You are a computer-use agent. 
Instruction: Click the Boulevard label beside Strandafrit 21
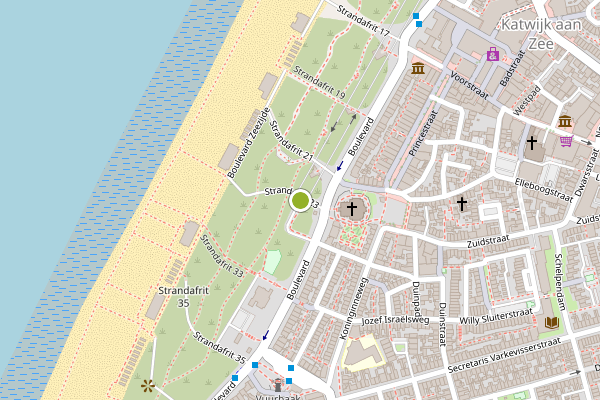click(x=361, y=137)
